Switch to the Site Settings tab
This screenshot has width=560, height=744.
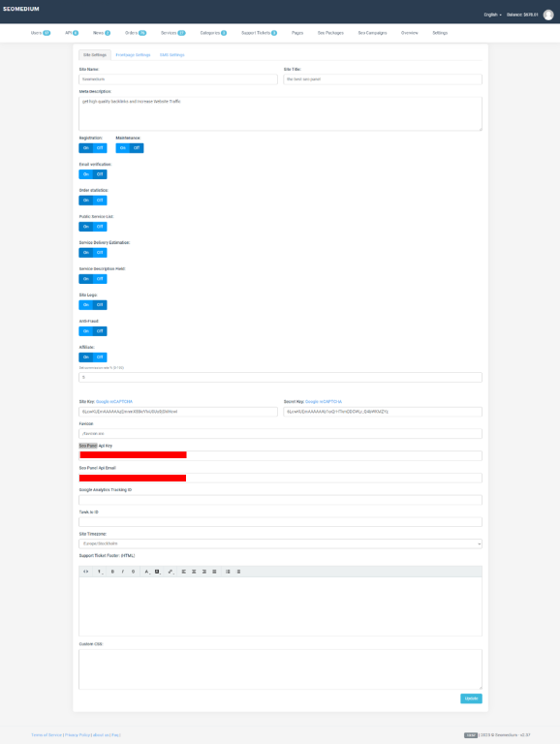point(95,55)
